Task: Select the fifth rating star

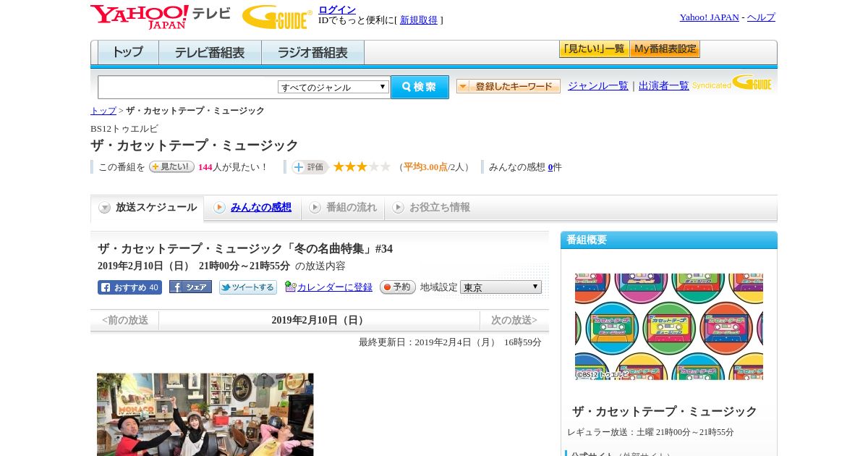Action: (386, 167)
